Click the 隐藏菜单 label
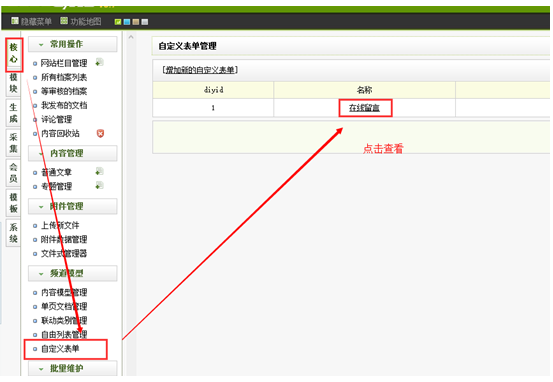This screenshot has height=382, width=553. click(36, 22)
